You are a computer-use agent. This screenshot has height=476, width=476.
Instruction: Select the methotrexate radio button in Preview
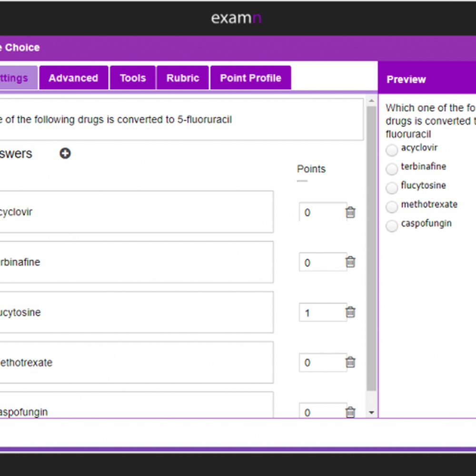(x=392, y=207)
